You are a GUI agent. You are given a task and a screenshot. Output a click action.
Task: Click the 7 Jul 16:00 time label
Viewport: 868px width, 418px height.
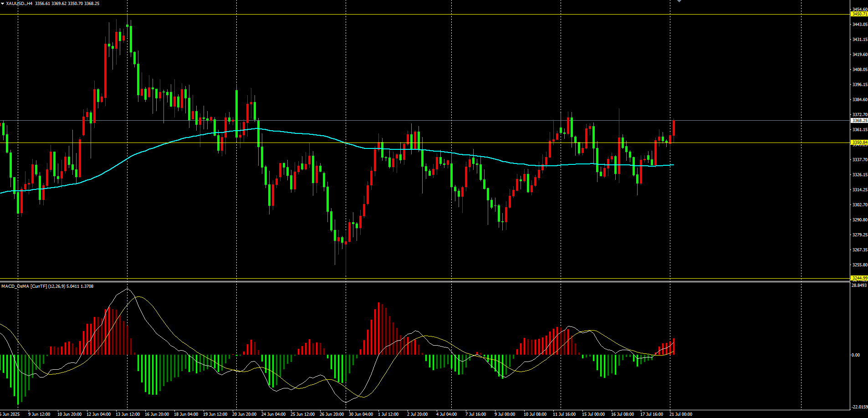[x=475, y=414]
